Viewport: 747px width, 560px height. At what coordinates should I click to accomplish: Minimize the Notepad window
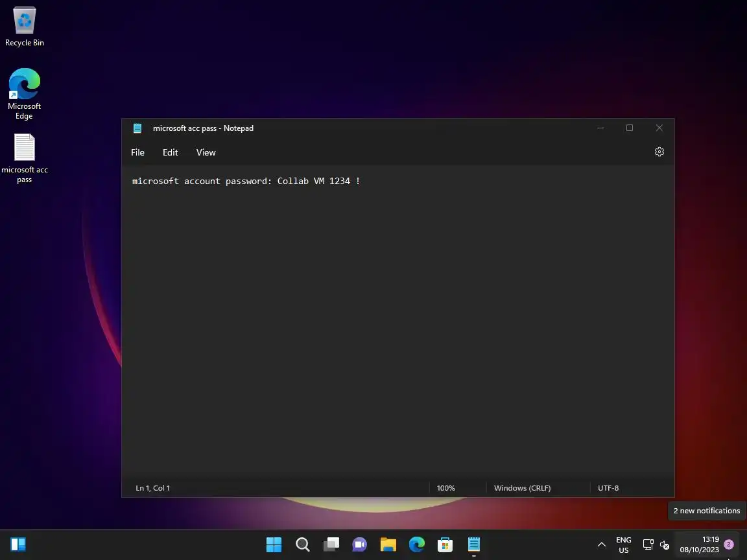[600, 128]
